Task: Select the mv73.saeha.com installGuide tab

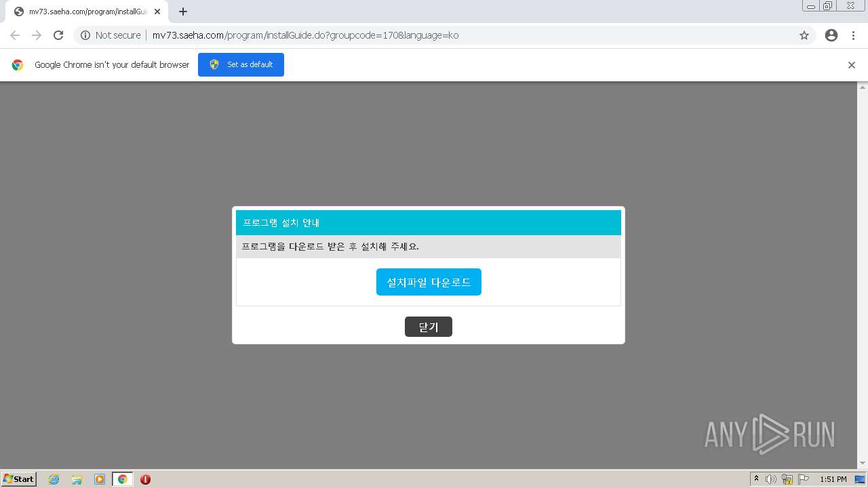Action: 86,12
